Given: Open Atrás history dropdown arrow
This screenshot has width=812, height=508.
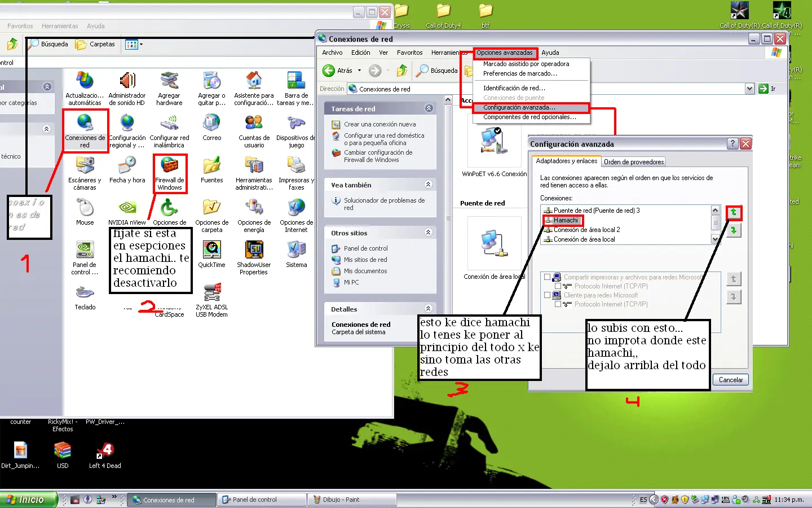Looking at the screenshot, I should (359, 71).
